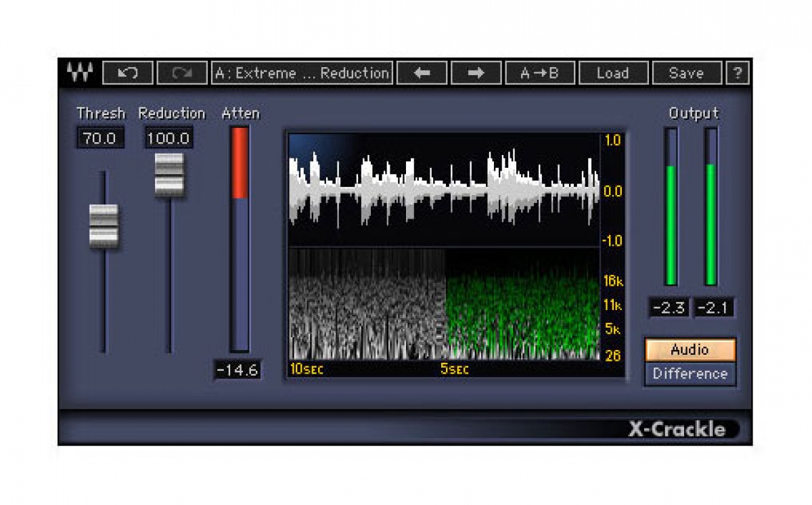
Task: Click the Thresh slider handle
Action: 104,225
